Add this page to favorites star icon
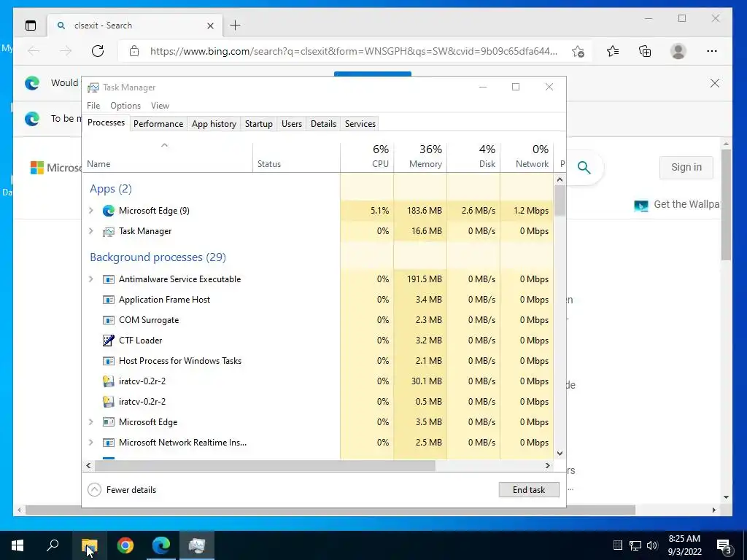Image resolution: width=747 pixels, height=560 pixels. tap(578, 51)
